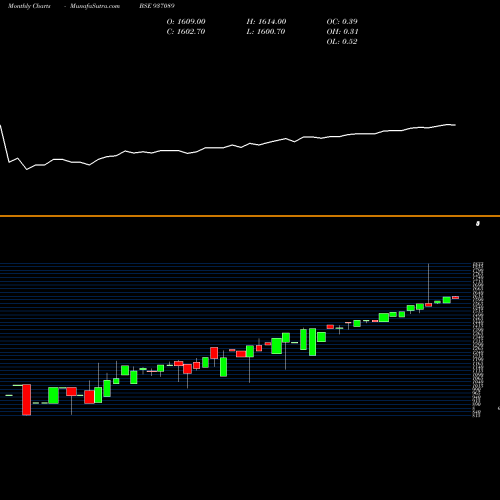Click the end point of the white line
The image size is (500, 500).
coord(455,125)
